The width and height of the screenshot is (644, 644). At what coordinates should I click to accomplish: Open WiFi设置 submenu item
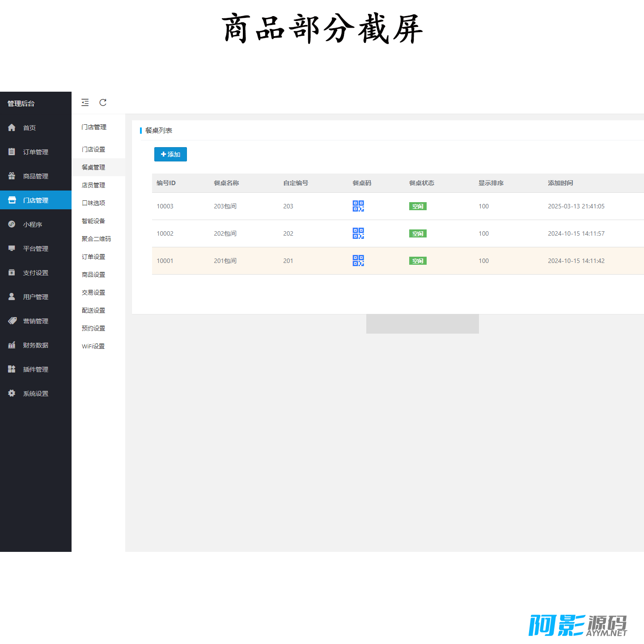93,346
